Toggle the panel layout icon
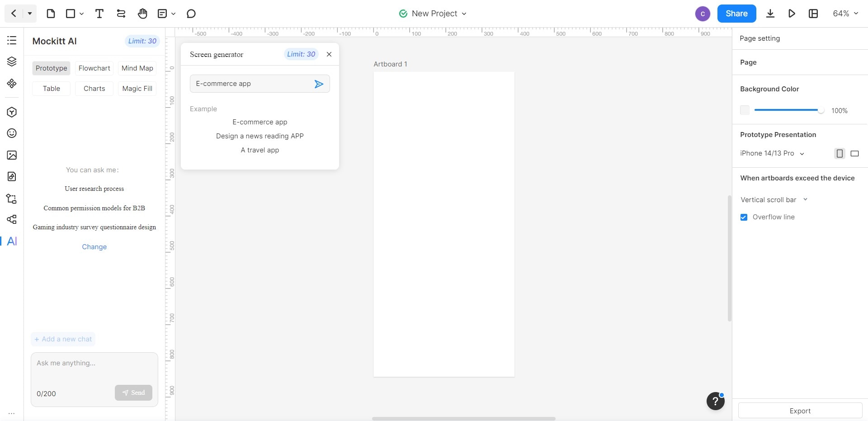The height and width of the screenshot is (421, 868). tap(813, 14)
